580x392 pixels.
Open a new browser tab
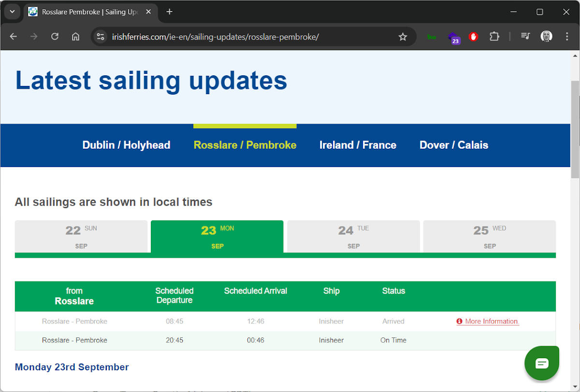click(169, 12)
